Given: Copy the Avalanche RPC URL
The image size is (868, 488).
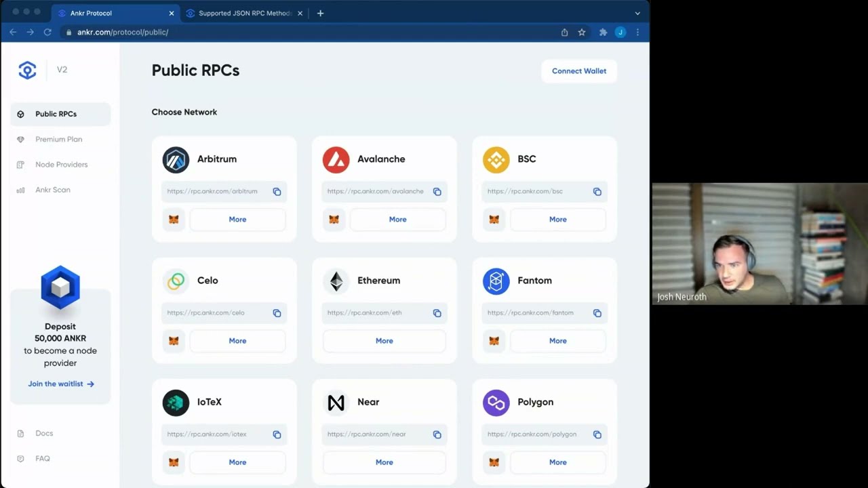Looking at the screenshot, I should point(437,192).
